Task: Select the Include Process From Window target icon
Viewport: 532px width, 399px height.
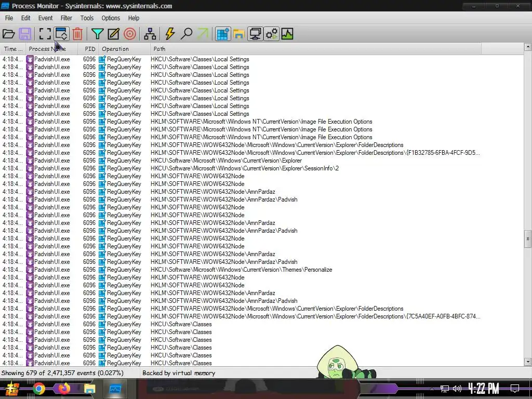Action: click(x=129, y=34)
